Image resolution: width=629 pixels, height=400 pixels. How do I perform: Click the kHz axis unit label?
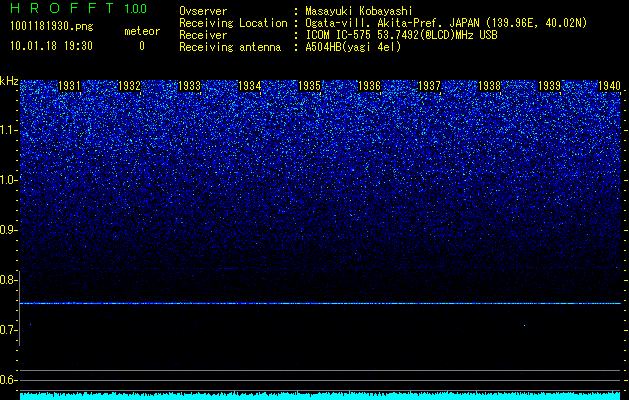(9, 81)
